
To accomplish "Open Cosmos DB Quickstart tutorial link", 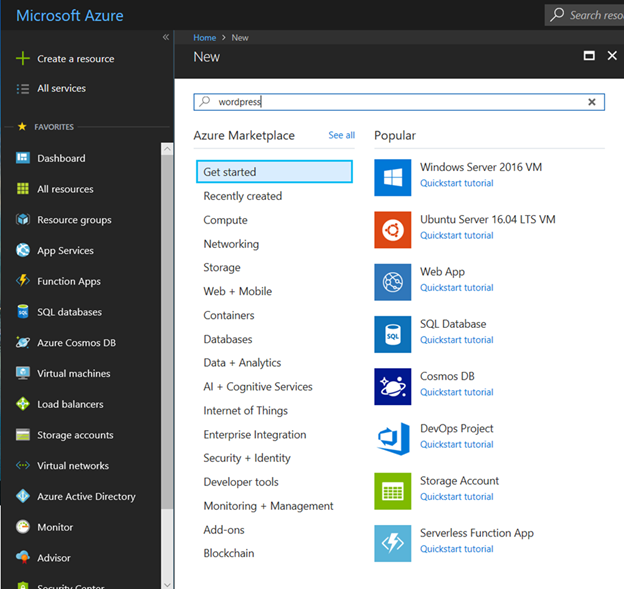I will (456, 392).
